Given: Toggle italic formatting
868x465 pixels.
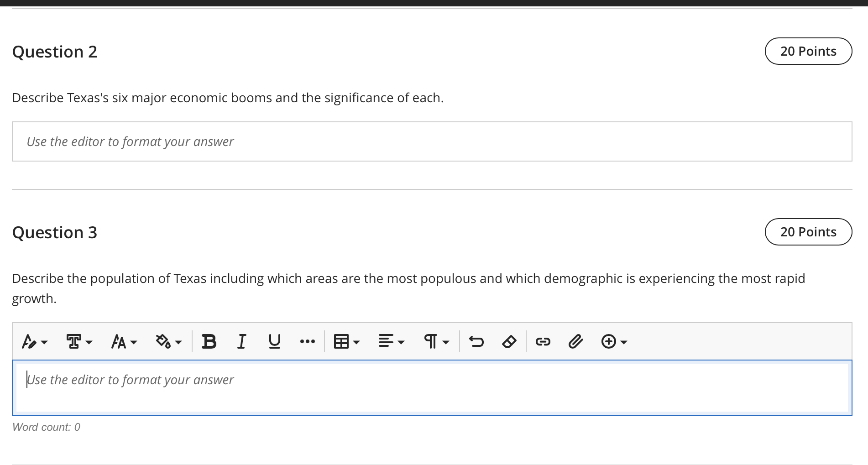Looking at the screenshot, I should [x=241, y=341].
